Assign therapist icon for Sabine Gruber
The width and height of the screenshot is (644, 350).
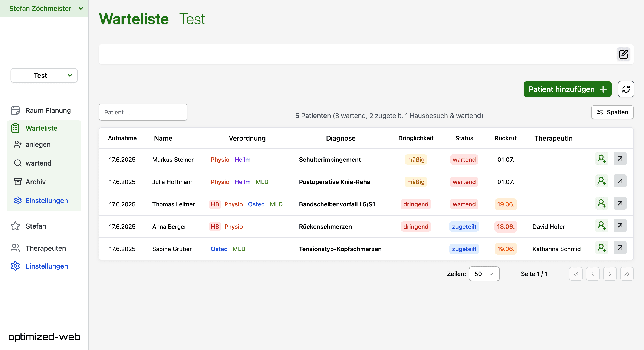point(601,248)
